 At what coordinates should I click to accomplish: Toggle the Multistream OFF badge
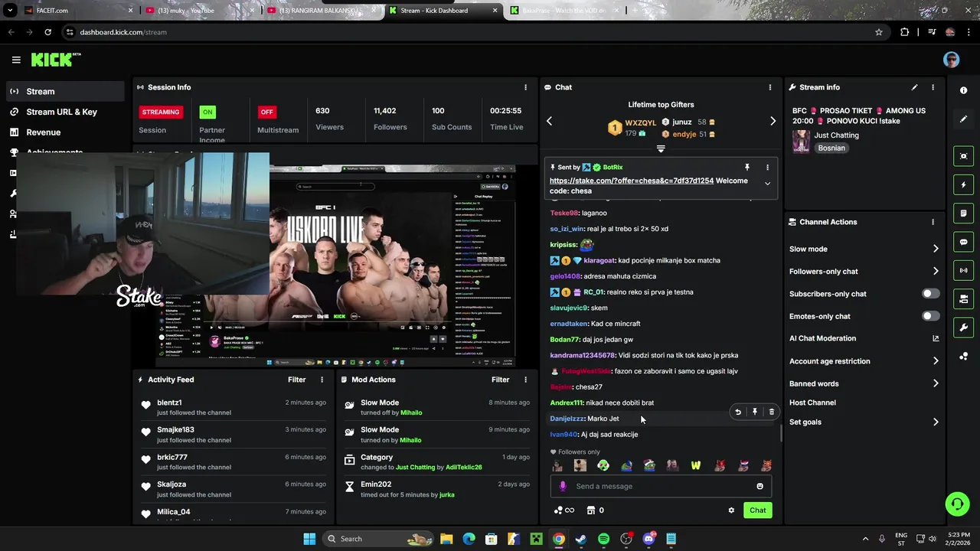point(266,112)
